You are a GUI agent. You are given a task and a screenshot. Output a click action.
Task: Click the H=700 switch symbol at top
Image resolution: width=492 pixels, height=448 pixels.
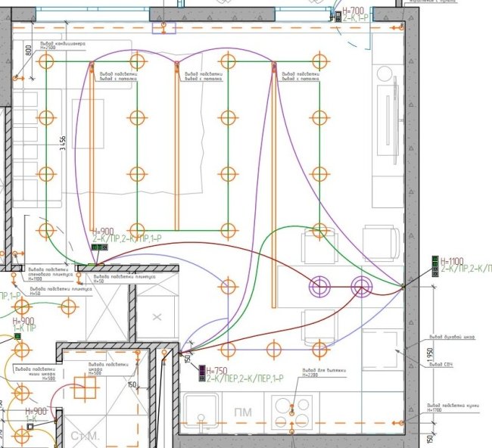(x=335, y=15)
